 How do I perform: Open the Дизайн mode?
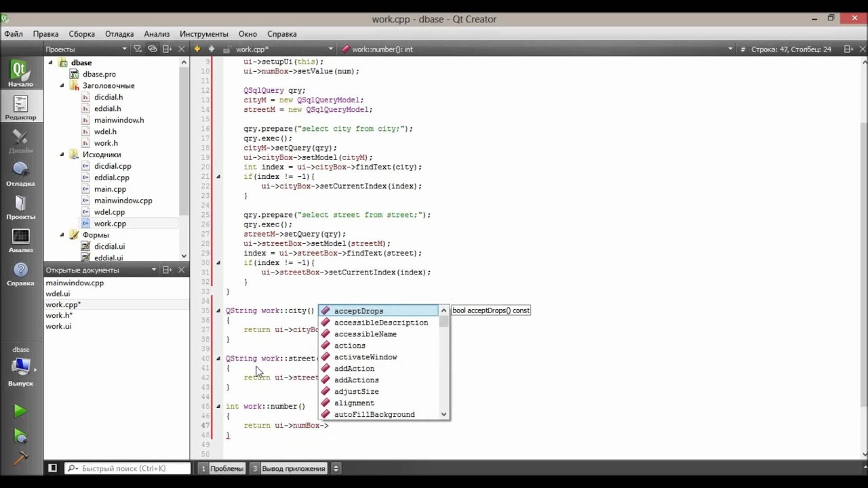[x=20, y=140]
